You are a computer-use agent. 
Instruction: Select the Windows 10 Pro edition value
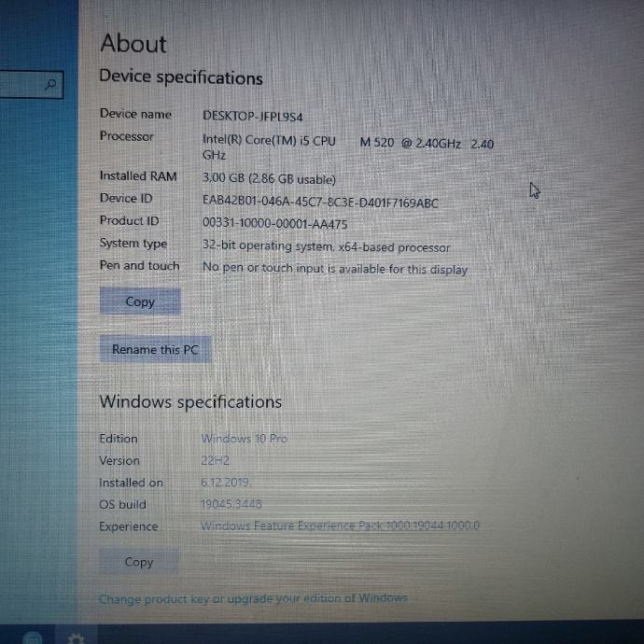pos(244,439)
